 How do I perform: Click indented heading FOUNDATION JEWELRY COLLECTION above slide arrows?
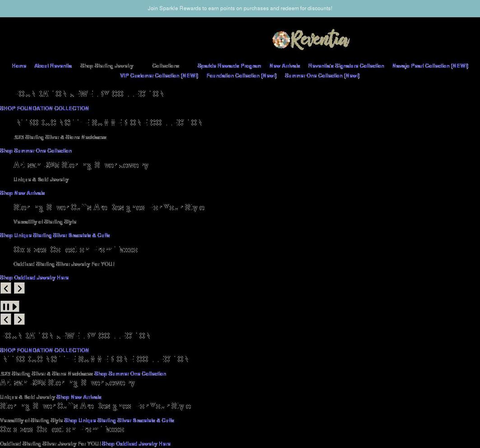(89, 94)
